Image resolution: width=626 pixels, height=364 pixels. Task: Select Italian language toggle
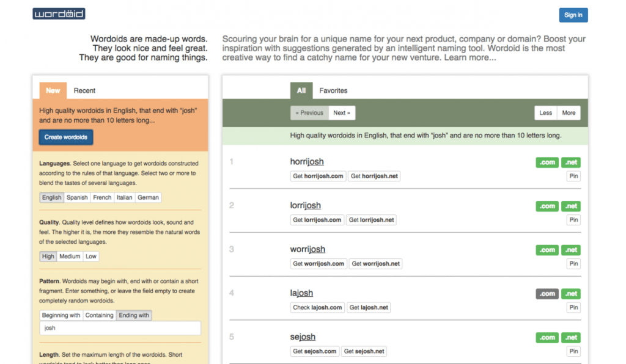(x=125, y=197)
